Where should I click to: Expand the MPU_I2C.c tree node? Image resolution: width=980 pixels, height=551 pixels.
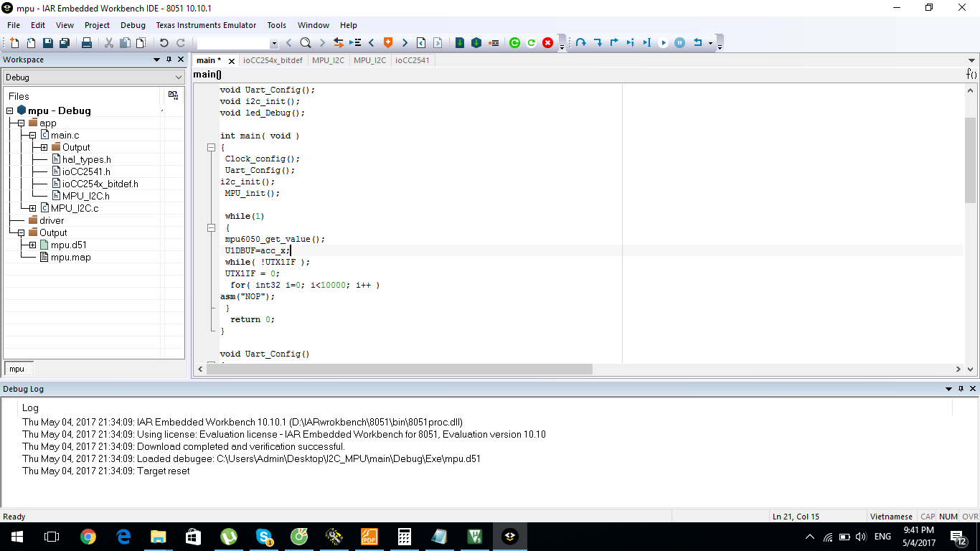click(x=33, y=209)
